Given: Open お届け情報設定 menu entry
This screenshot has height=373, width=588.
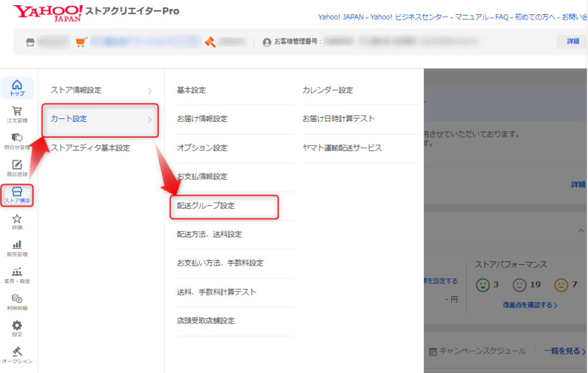Looking at the screenshot, I should 202,118.
